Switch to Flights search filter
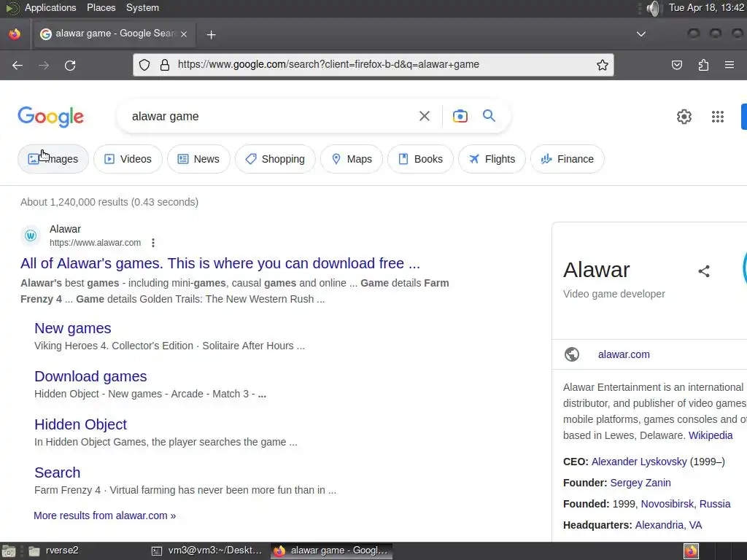Viewport: 747px width, 560px height. point(492,159)
